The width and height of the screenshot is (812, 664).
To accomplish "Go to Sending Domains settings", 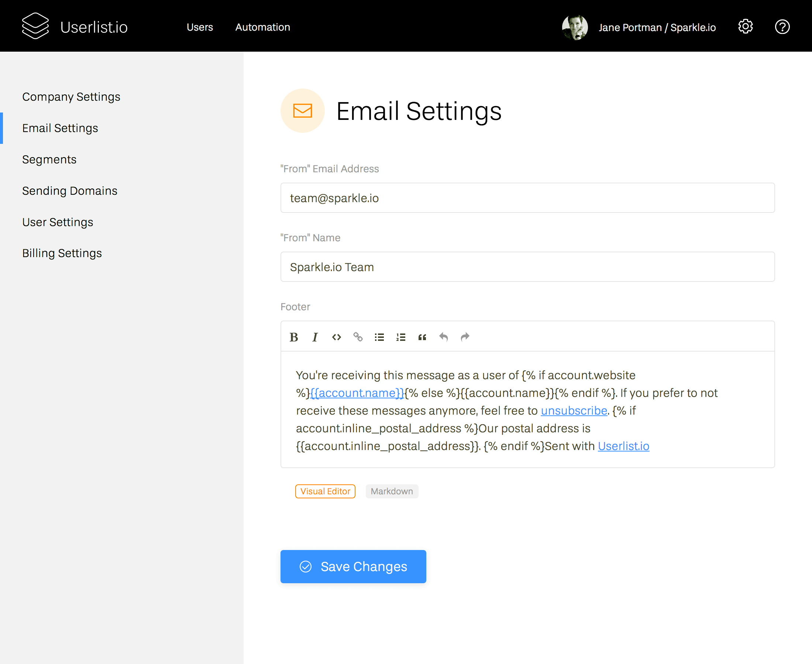I will [70, 190].
